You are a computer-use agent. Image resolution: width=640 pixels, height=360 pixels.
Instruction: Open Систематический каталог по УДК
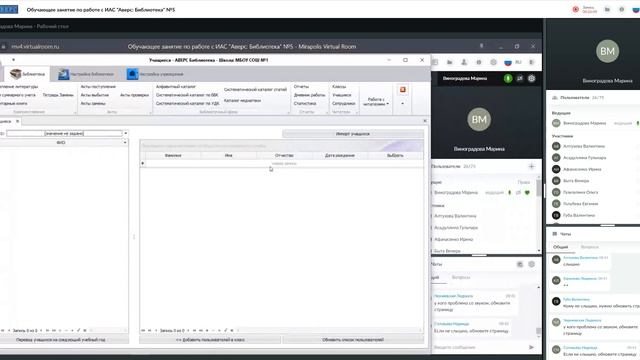pyautogui.click(x=187, y=103)
